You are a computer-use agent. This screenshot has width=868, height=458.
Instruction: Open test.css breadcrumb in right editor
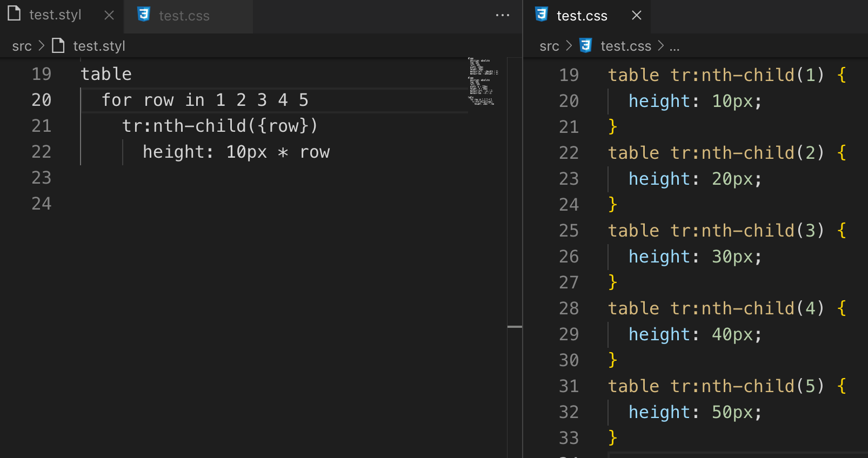click(x=625, y=46)
